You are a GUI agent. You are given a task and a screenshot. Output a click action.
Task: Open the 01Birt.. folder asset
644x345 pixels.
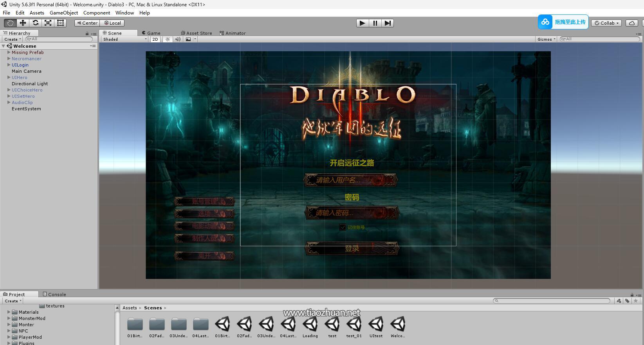[135, 327]
